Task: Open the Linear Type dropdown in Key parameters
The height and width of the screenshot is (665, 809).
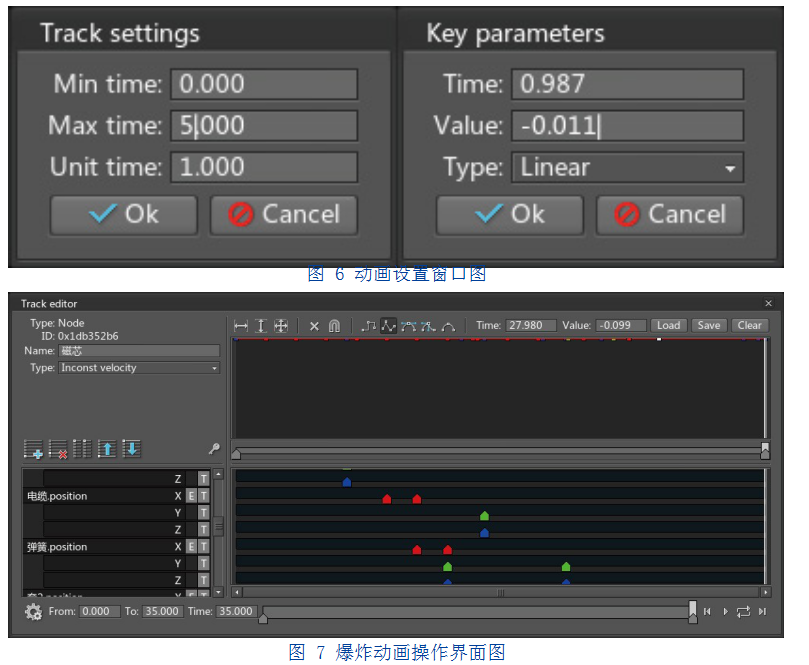Action: tap(627, 168)
